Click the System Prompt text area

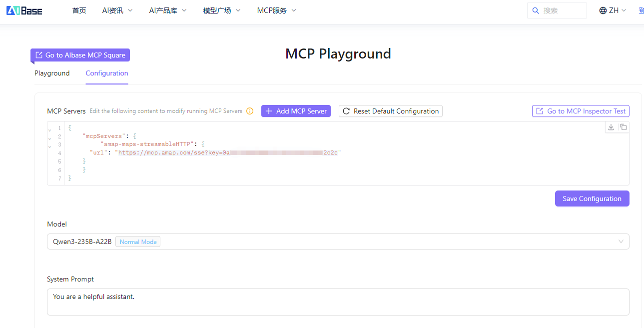[x=338, y=302]
